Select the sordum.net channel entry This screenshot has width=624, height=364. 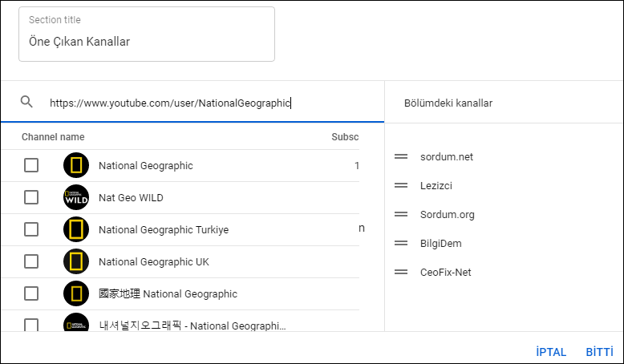(x=447, y=156)
